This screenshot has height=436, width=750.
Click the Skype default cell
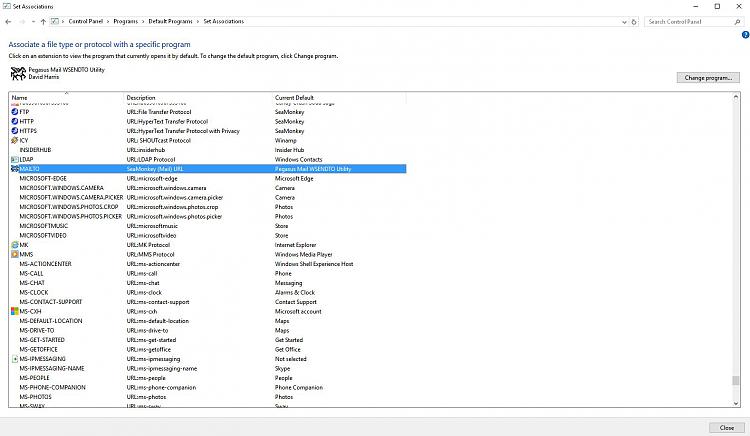tap(282, 369)
